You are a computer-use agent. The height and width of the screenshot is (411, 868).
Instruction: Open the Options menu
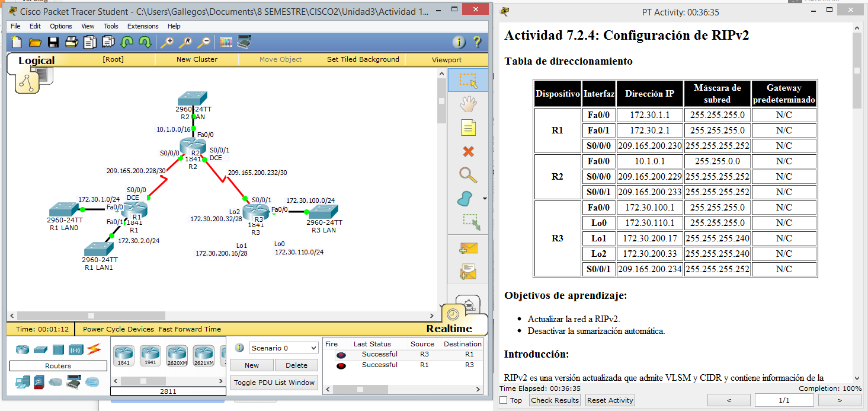click(61, 26)
